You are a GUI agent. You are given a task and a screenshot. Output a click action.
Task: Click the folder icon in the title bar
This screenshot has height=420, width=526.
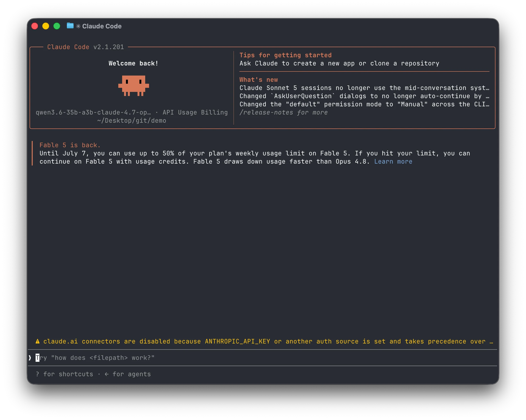click(x=70, y=26)
